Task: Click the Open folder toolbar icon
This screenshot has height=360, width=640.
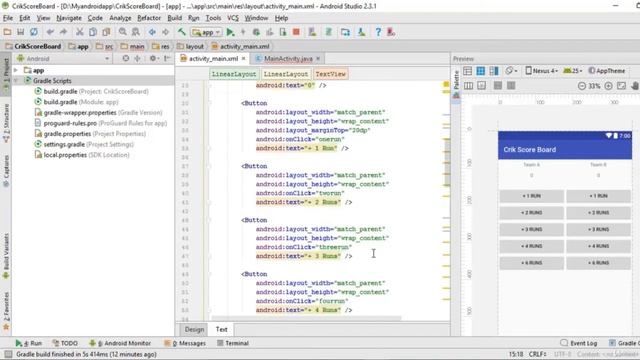Action: [7, 32]
